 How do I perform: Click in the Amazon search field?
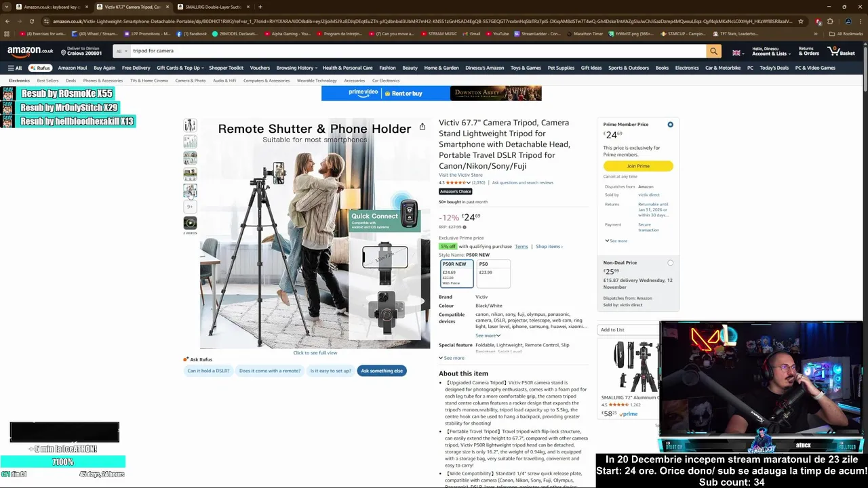click(x=417, y=51)
